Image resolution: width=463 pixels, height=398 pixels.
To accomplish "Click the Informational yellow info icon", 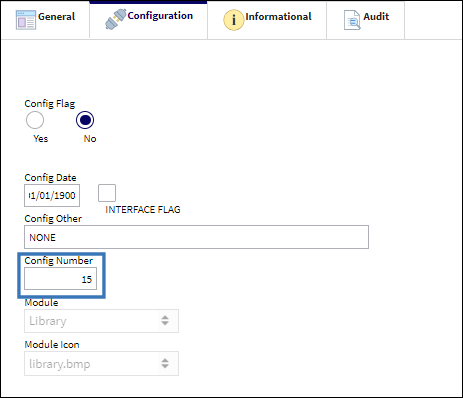I will 234,20.
